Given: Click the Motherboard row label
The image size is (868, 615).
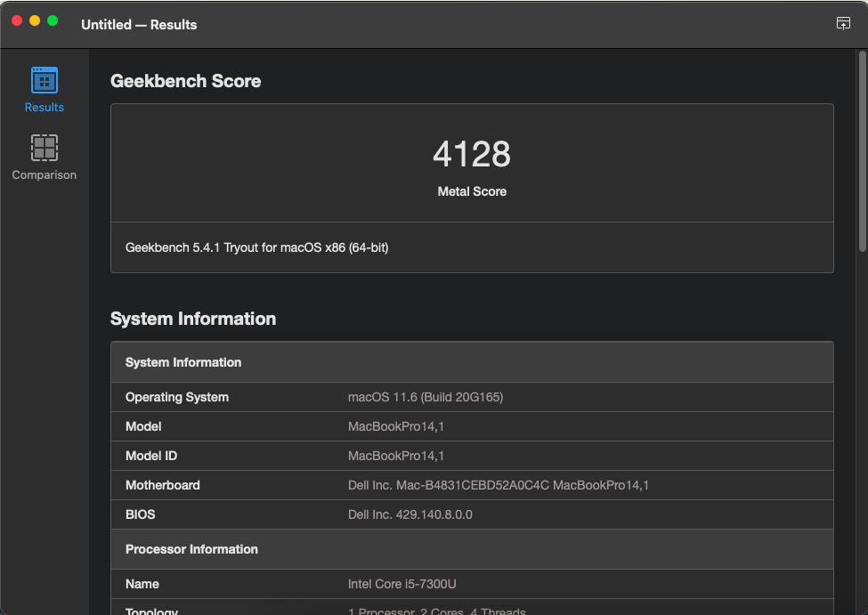Looking at the screenshot, I should point(163,485).
